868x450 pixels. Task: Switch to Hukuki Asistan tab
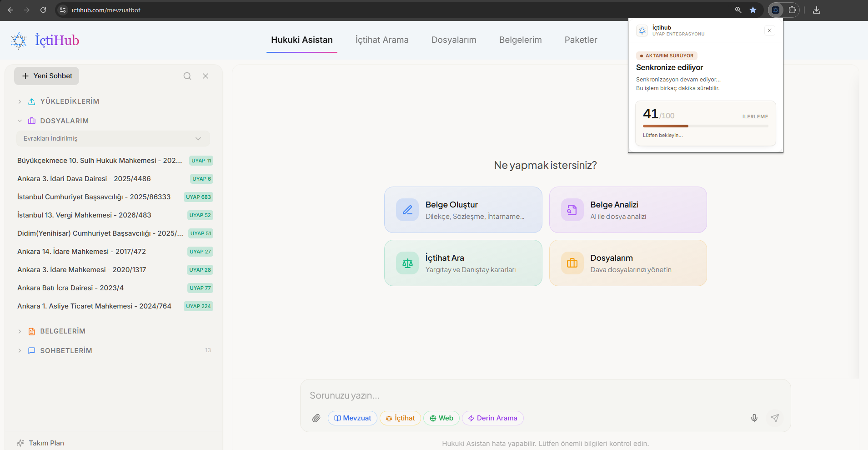[x=302, y=40]
